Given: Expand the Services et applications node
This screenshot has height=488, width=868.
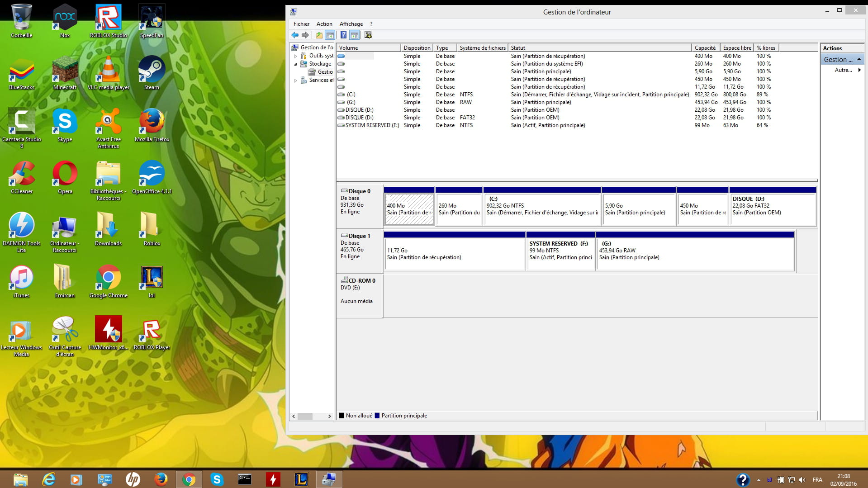Looking at the screenshot, I should tap(296, 81).
